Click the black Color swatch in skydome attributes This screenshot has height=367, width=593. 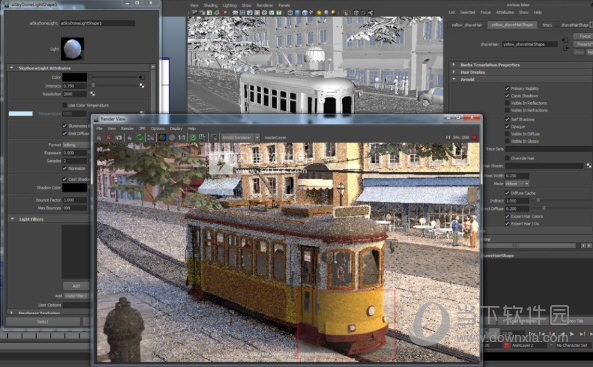pos(75,77)
